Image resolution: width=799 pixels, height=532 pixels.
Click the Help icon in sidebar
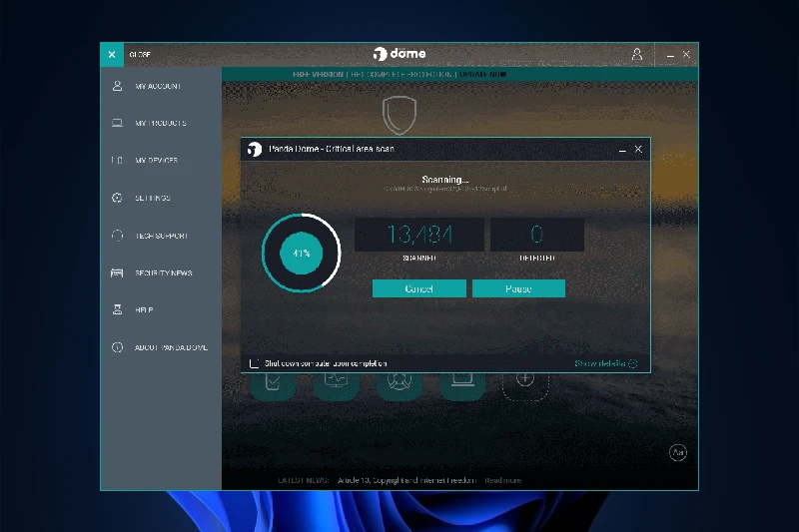pos(117,309)
